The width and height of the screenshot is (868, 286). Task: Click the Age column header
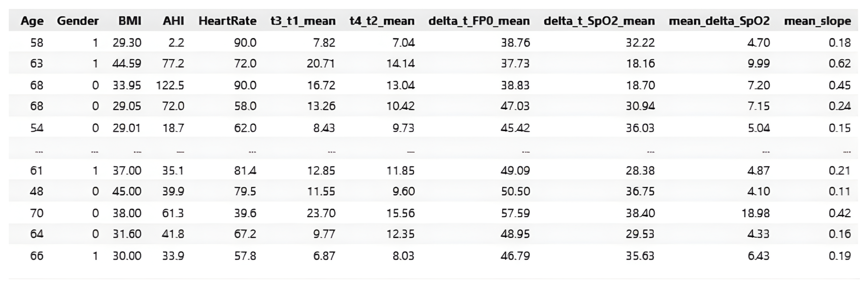[32, 21]
